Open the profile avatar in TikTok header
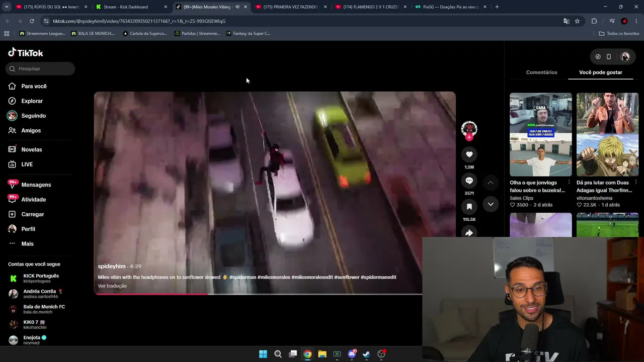Viewport: 644px width, 362px height. [x=625, y=57]
